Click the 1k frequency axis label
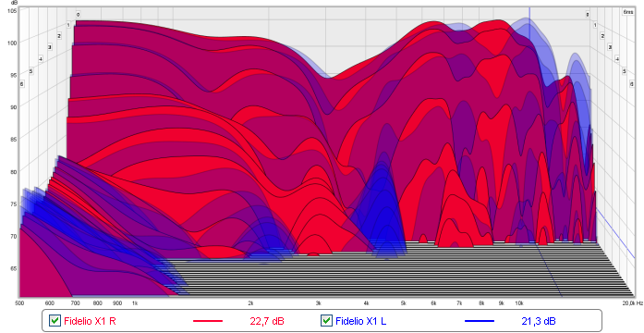The image size is (644, 333). (x=135, y=303)
